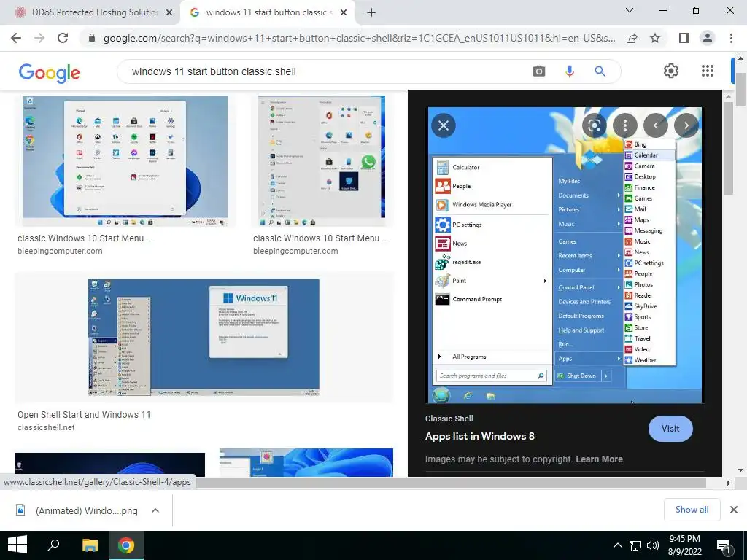Open the first classic Windows 10 Start Menu thumbnail
747x560 pixels.
tap(125, 160)
